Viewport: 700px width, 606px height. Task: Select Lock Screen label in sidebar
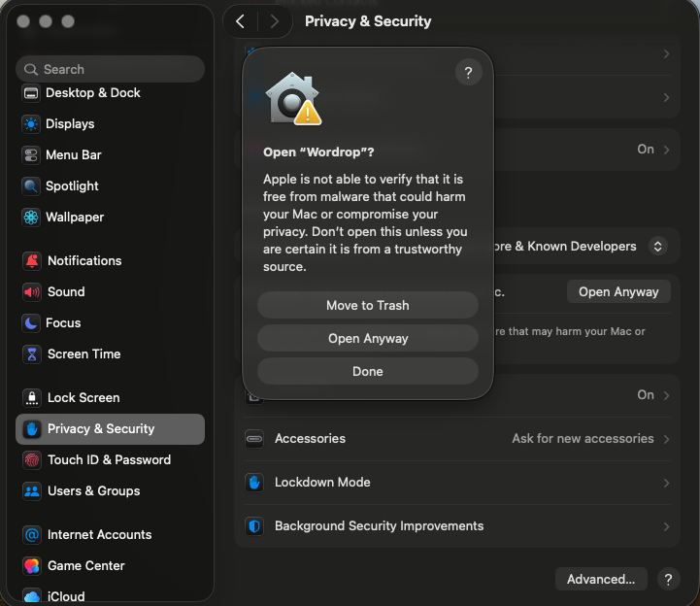click(x=83, y=397)
